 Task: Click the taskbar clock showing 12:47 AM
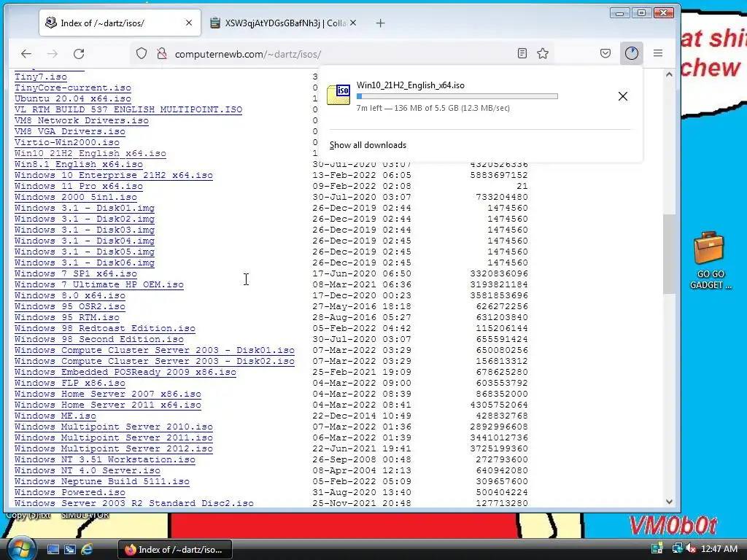click(x=719, y=549)
